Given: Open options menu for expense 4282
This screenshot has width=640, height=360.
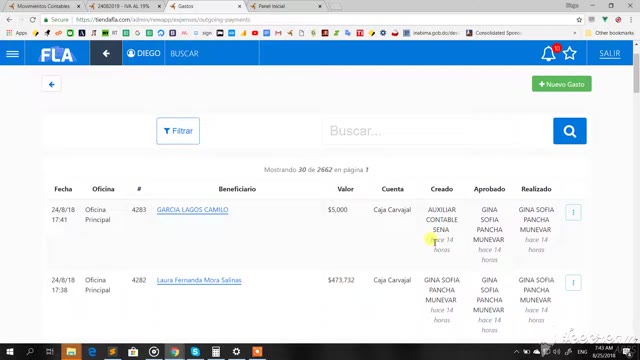Looking at the screenshot, I should click(x=573, y=282).
